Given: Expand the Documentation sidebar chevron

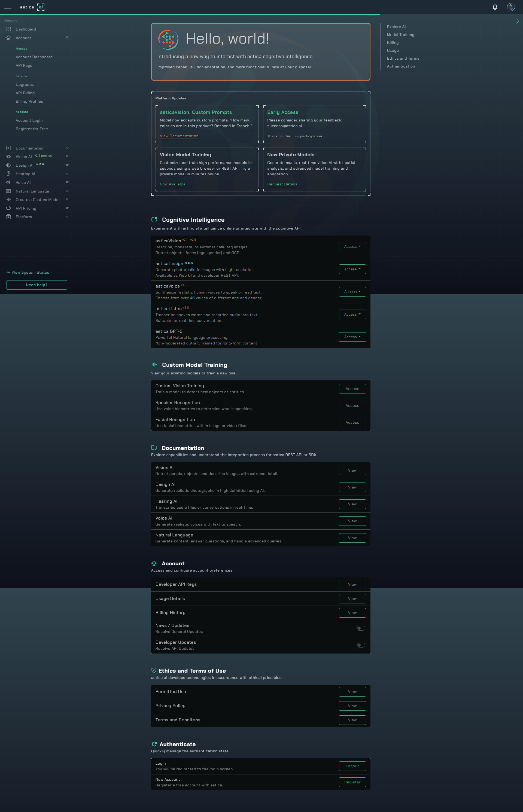Looking at the screenshot, I should pos(67,148).
